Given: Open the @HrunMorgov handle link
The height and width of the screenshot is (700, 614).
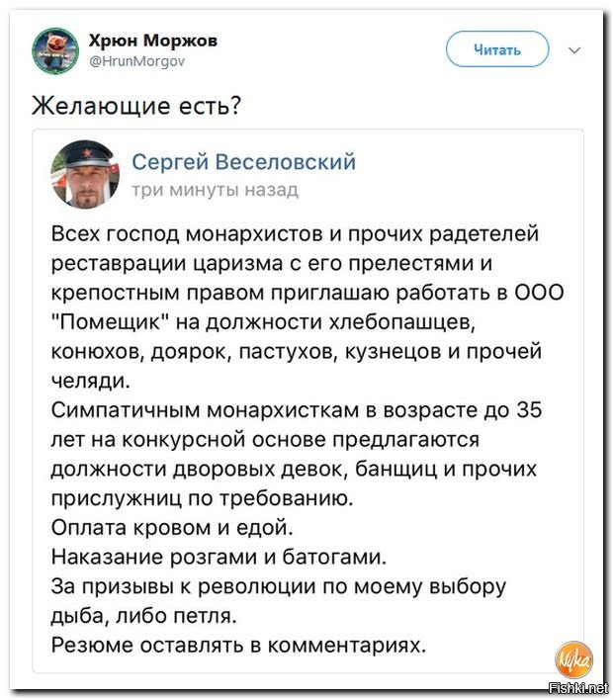Looking at the screenshot, I should coord(137,61).
